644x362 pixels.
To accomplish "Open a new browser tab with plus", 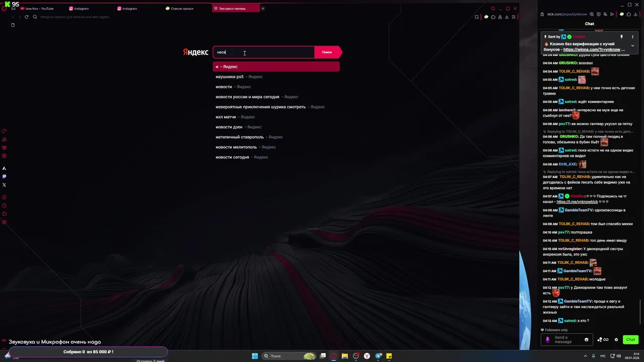I will pos(263,9).
